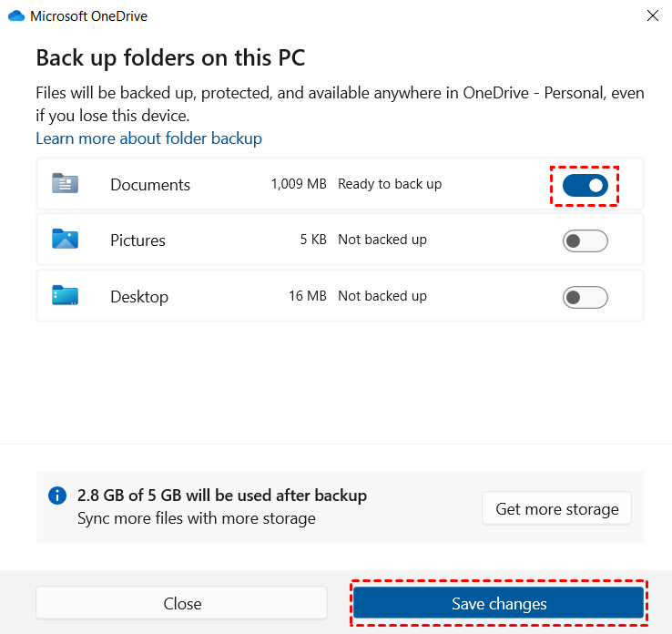Open the Learn more about folder backup link

click(148, 138)
